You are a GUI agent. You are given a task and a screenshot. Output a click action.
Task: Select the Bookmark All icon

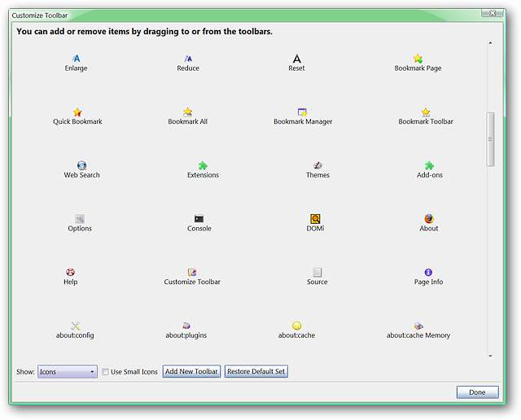(188, 112)
